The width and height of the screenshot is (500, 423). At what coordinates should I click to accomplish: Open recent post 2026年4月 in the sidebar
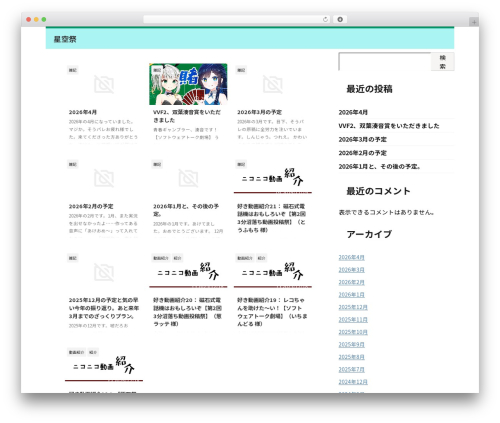353,113
